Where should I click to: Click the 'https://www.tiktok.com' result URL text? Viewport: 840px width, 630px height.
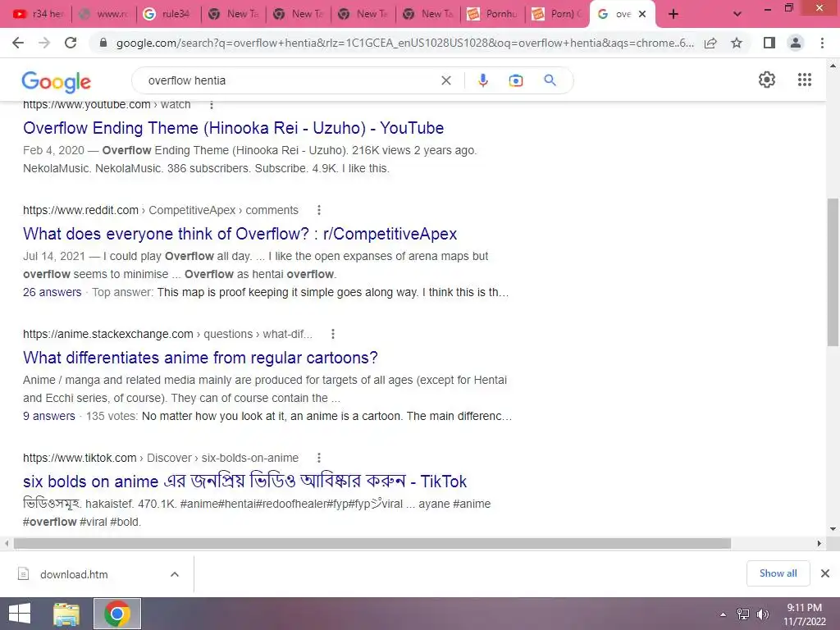[80, 458]
